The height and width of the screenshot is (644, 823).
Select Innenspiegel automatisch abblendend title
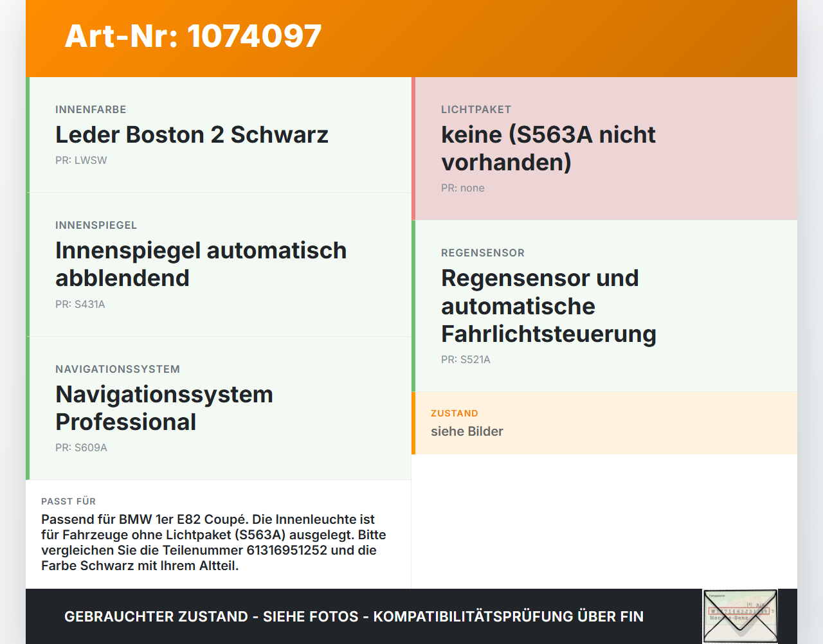pos(201,264)
